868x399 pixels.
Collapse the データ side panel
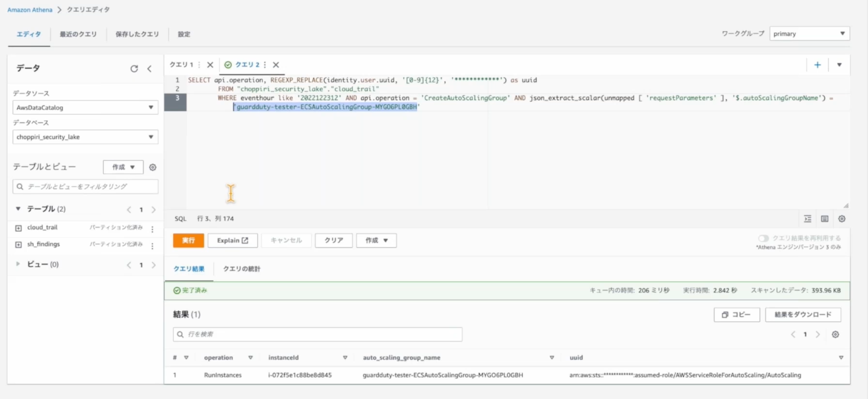click(149, 68)
